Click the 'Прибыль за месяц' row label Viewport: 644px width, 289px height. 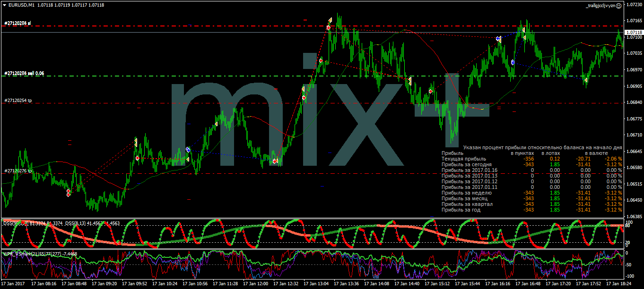click(x=465, y=198)
